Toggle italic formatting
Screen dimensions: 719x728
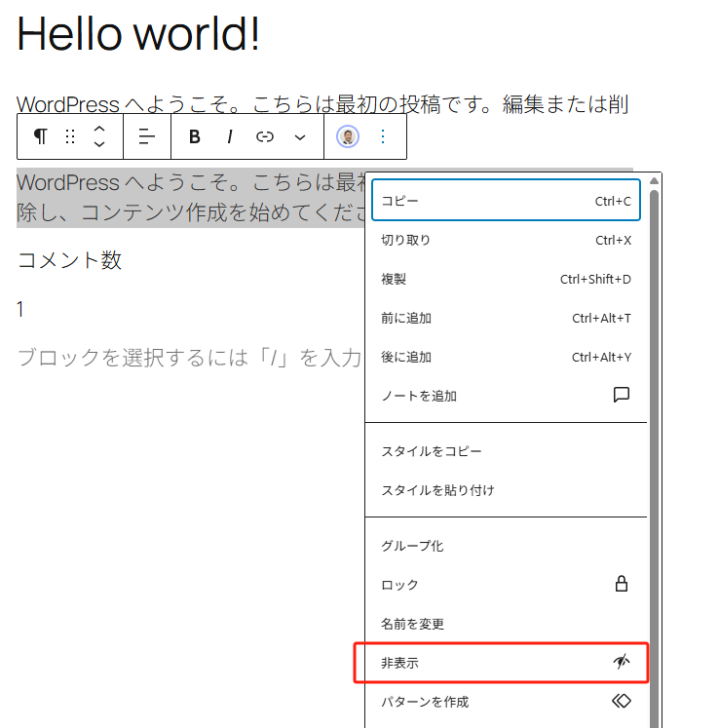(x=230, y=136)
